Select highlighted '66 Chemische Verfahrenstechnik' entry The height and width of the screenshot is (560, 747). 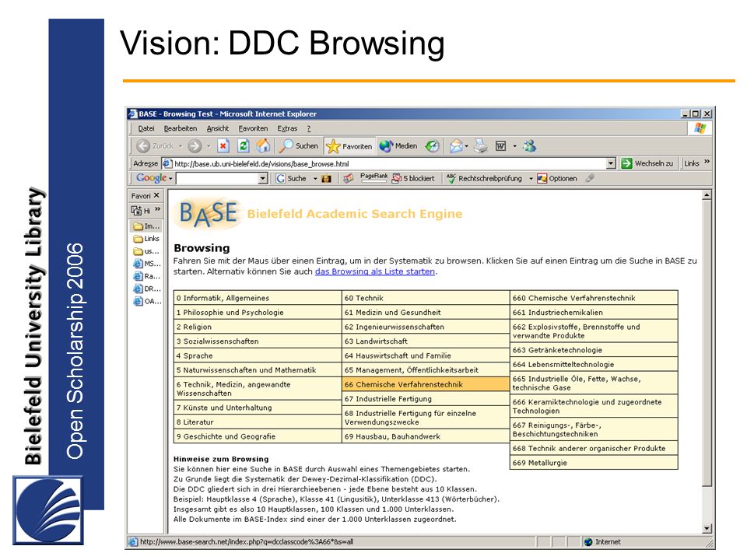click(426, 384)
